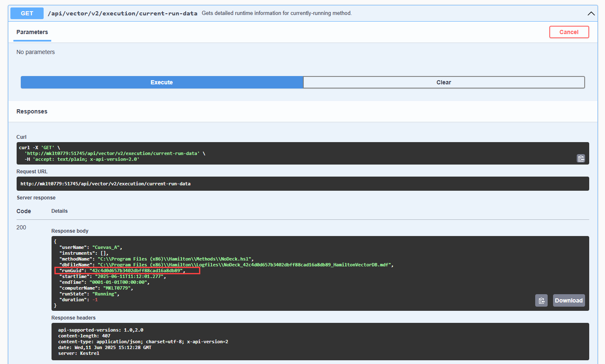Click the api-supported-versions header line
This screenshot has width=605, height=364.
point(101,330)
